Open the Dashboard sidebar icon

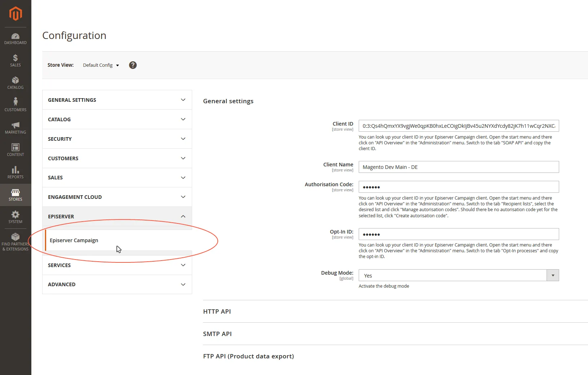tap(16, 39)
